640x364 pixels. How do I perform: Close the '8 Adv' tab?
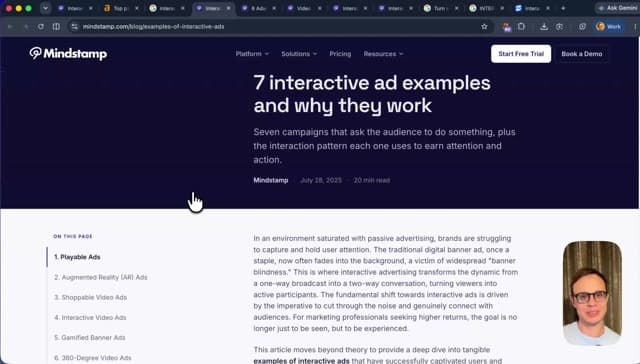point(274,8)
